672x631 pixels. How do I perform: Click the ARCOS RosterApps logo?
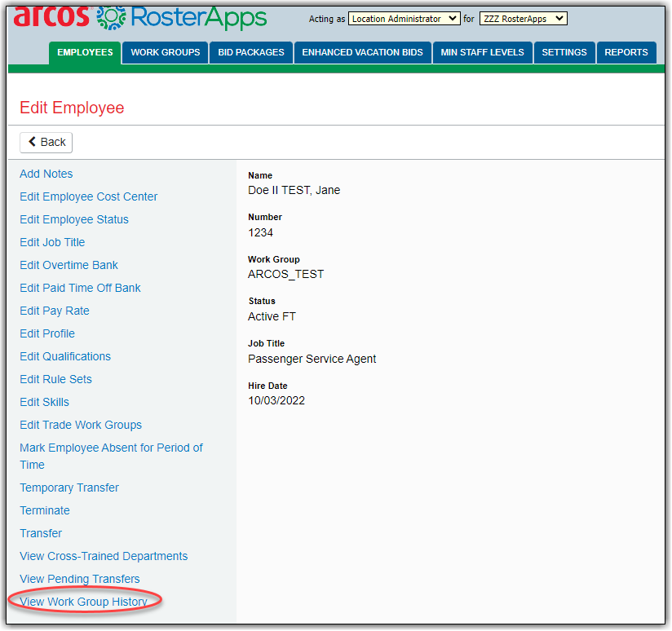point(140,17)
